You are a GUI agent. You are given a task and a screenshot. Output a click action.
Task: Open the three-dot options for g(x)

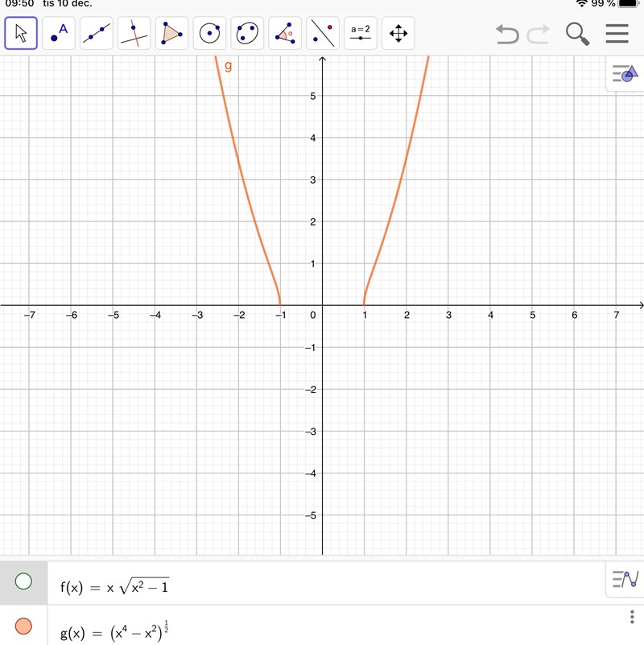[x=632, y=618]
